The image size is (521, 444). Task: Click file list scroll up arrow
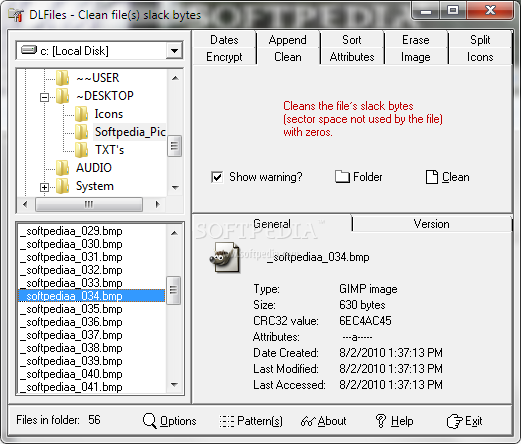174,232
